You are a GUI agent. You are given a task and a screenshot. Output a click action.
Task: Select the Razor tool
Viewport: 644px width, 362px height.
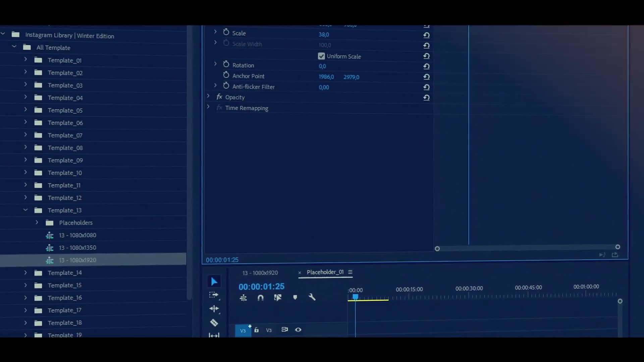(214, 322)
